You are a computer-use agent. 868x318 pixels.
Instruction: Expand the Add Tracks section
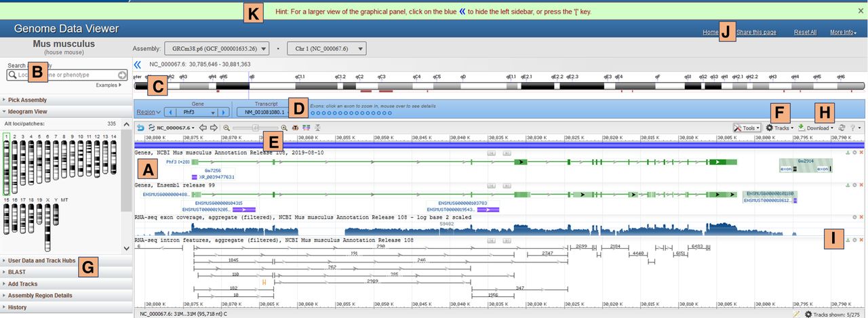point(66,283)
